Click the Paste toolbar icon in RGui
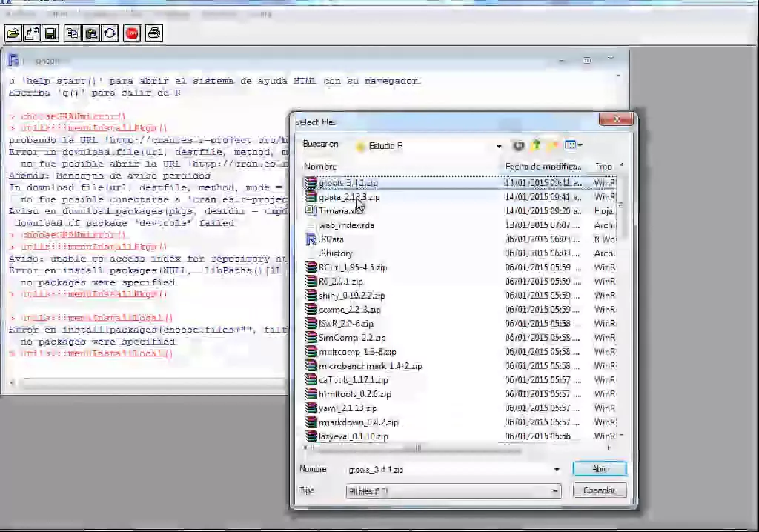 click(91, 33)
